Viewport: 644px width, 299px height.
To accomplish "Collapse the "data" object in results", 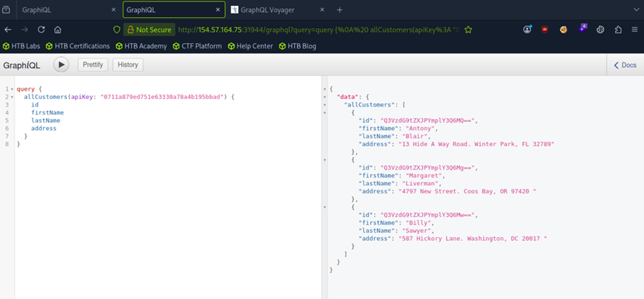I will [325, 97].
